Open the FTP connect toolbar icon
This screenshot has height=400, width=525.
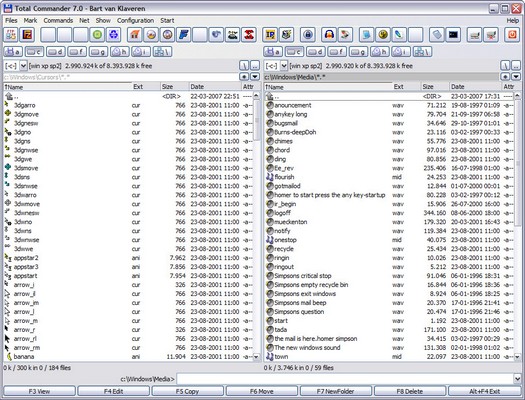11,35
